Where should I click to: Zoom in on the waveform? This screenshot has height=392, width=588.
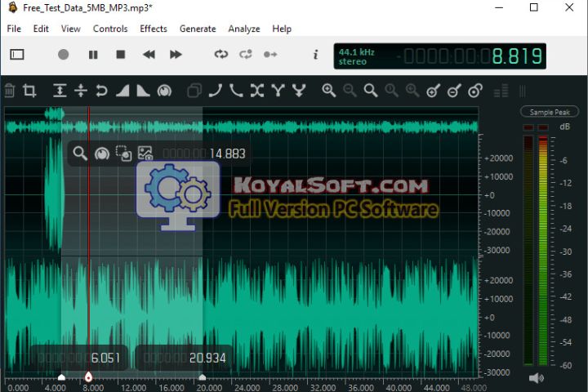click(x=329, y=91)
